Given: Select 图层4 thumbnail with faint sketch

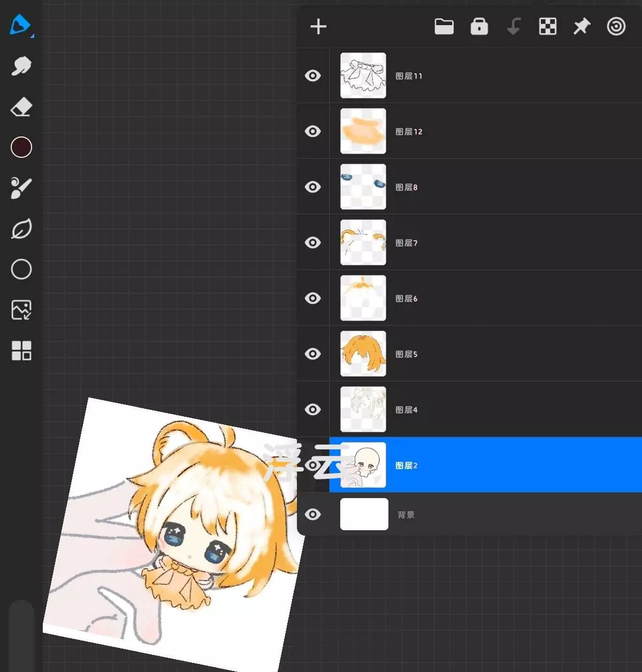Looking at the screenshot, I should click(x=363, y=409).
